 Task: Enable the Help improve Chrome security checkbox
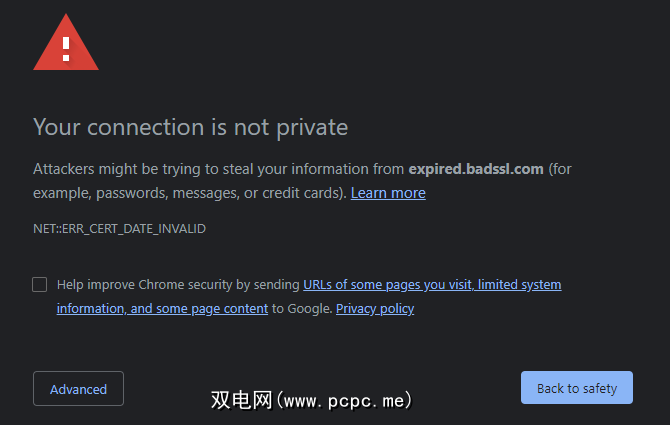click(40, 284)
